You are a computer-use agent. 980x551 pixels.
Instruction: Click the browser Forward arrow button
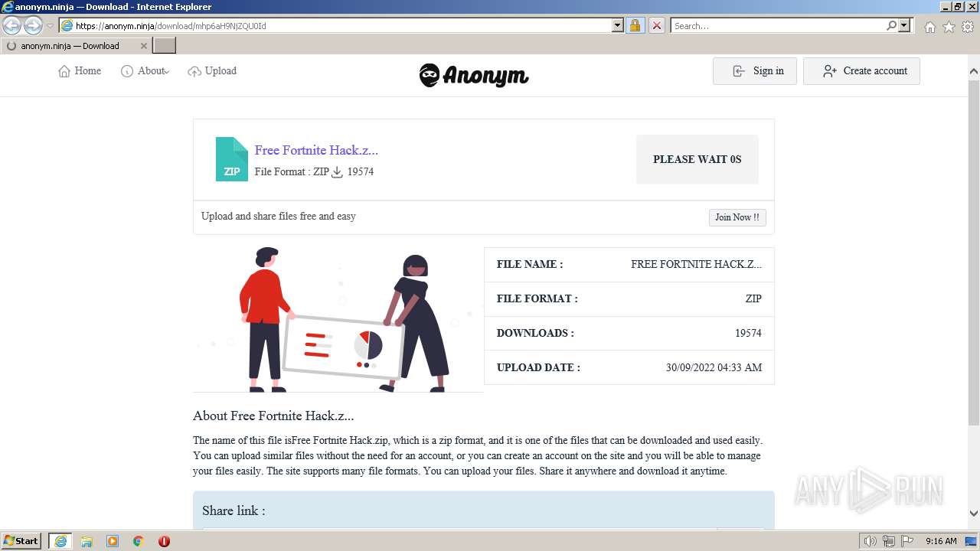point(33,26)
